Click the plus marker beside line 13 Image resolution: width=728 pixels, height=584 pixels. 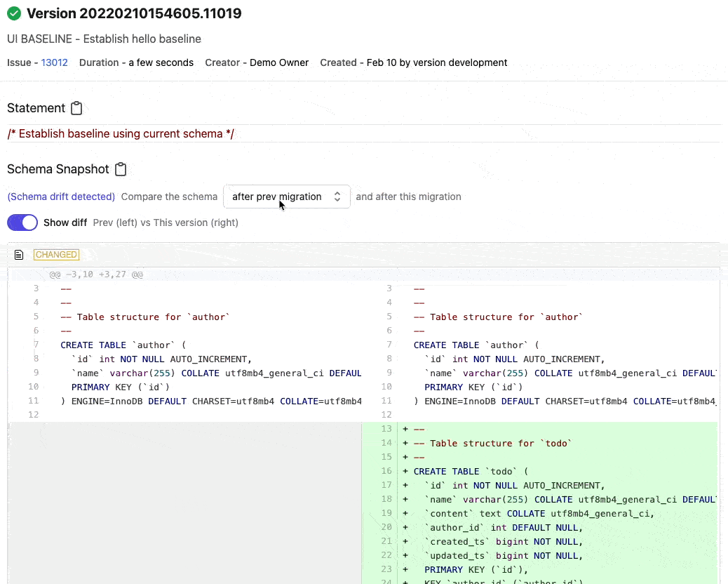[405, 429]
